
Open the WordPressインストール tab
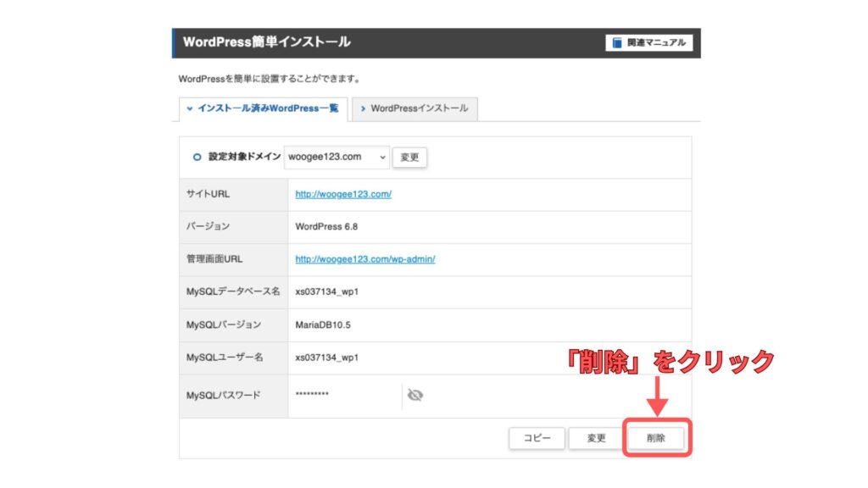(x=415, y=108)
